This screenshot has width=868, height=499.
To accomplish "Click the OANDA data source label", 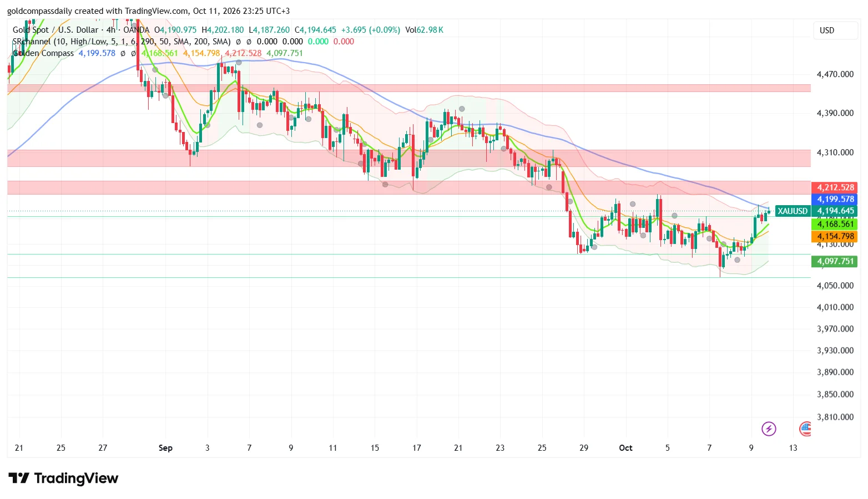I will pyautogui.click(x=137, y=30).
